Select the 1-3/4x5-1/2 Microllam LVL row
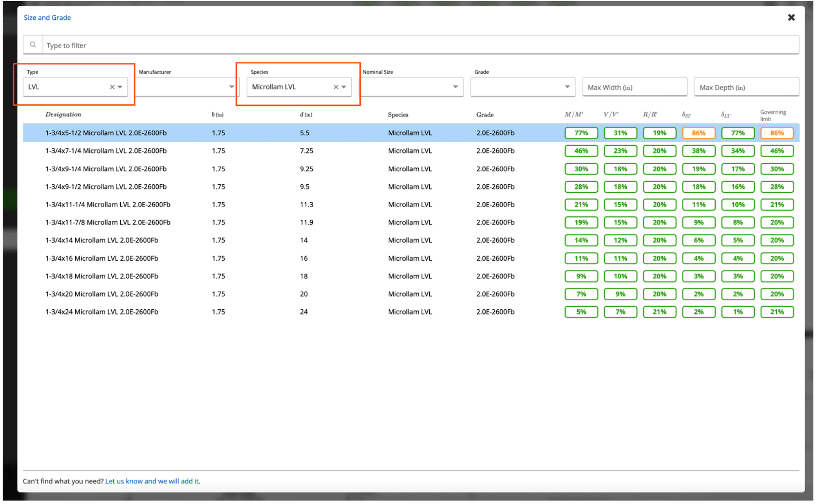Image resolution: width=816 pixels, height=504 pixels. (411, 133)
